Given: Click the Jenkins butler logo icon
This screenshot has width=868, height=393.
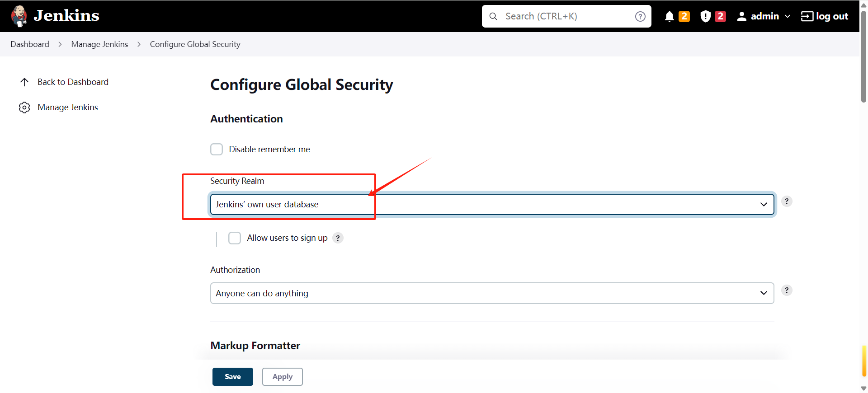Looking at the screenshot, I should click(x=19, y=16).
